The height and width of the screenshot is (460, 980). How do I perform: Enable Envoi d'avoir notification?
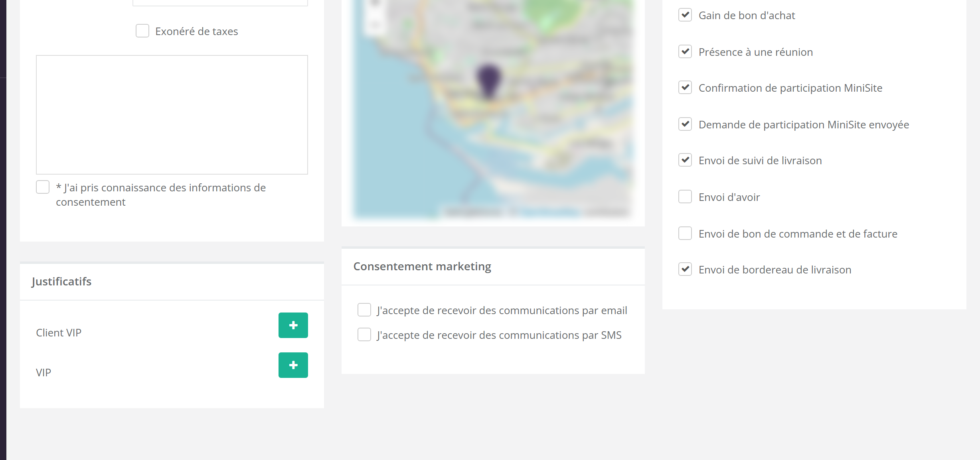coord(685,197)
